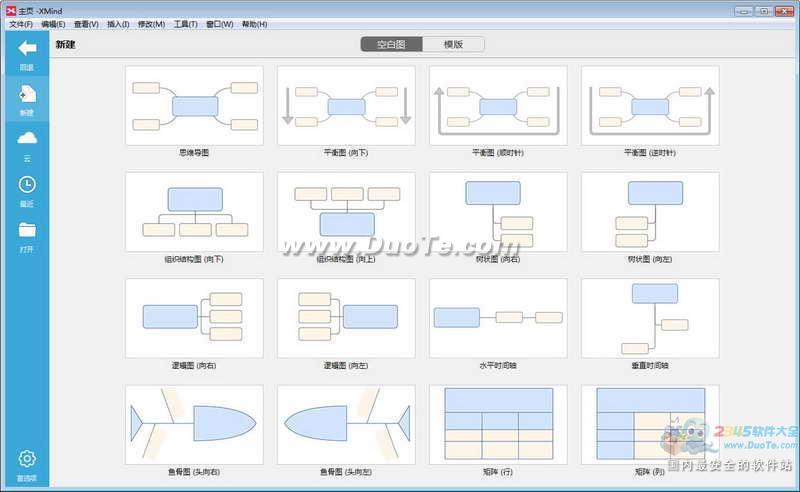Select the 新建 new-file icon in sidebar
This screenshot has height=492, width=800.
27,94
